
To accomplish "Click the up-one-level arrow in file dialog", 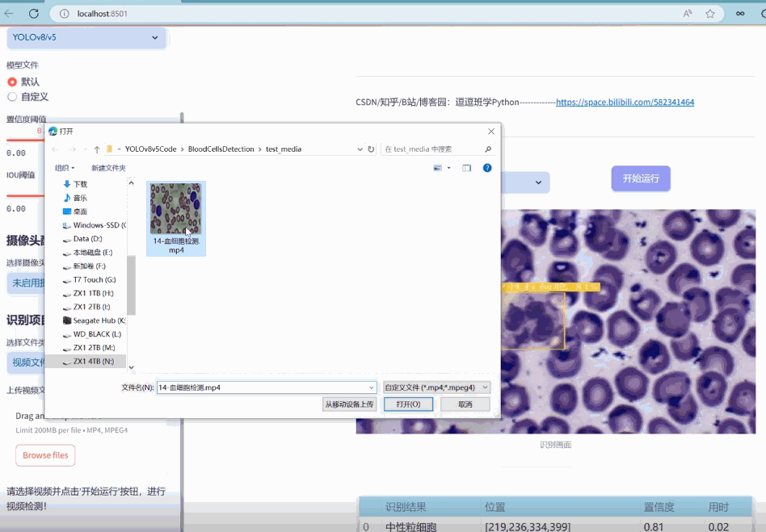I will tap(97, 149).
